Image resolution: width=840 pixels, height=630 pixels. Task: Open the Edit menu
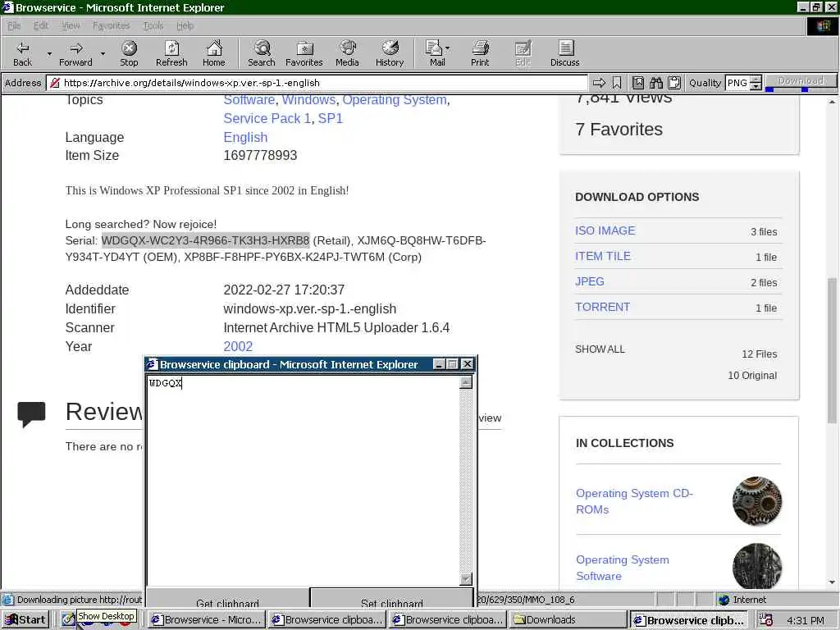pos(41,25)
